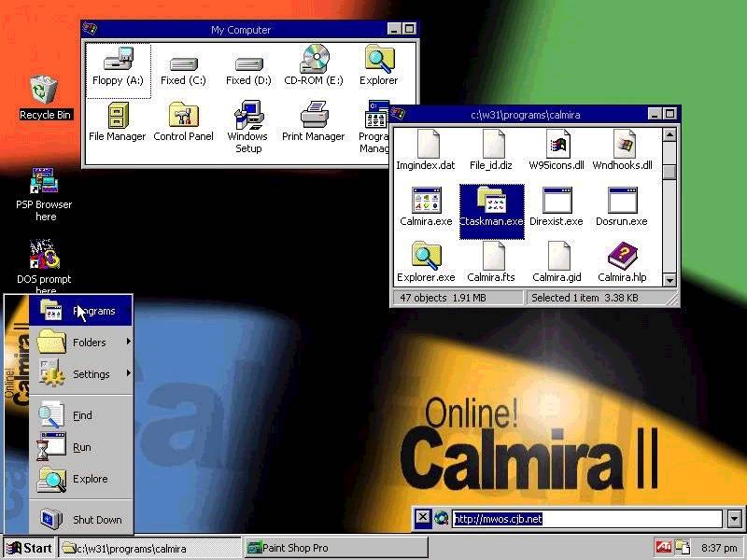Open the Control Panel icon
Screen dimensions: 747x560
[x=183, y=119]
